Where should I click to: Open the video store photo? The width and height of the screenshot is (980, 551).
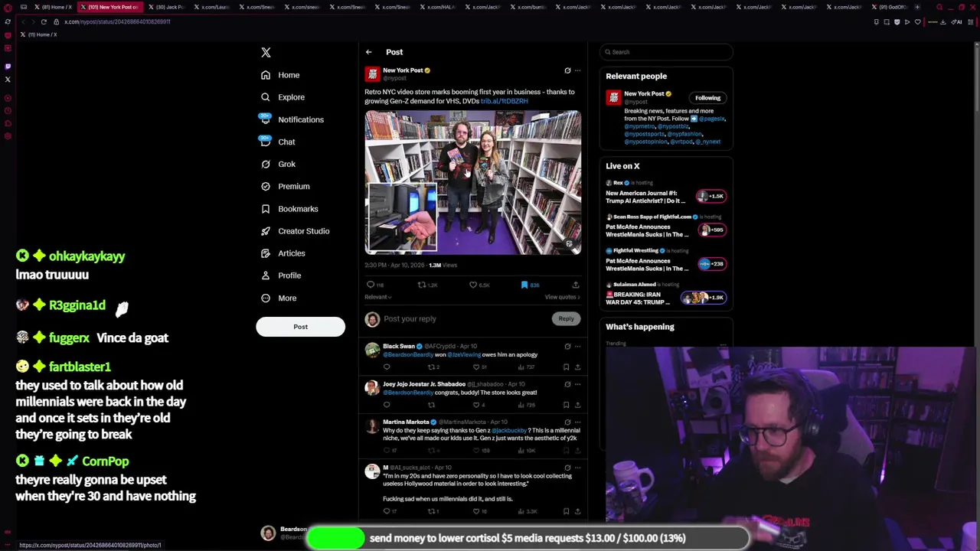472,182
